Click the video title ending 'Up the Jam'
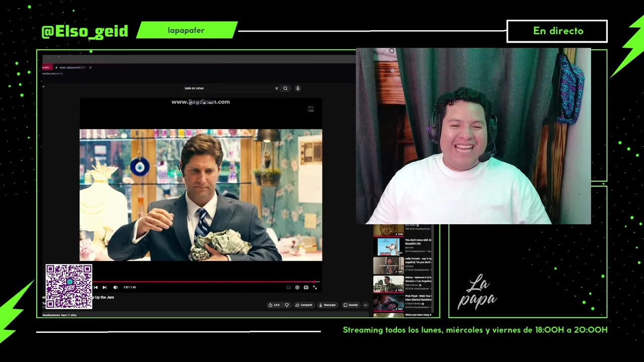 103,298
